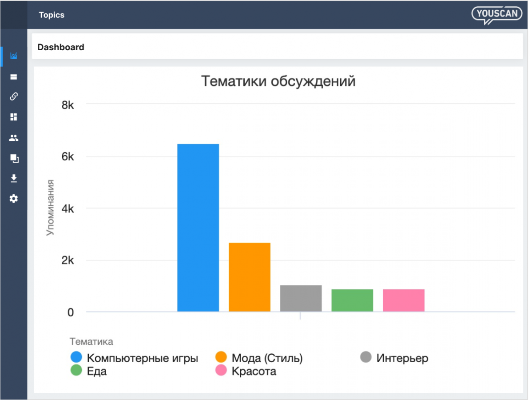Open settings via the gear icon
This screenshot has height=400, width=532.
pyautogui.click(x=14, y=199)
